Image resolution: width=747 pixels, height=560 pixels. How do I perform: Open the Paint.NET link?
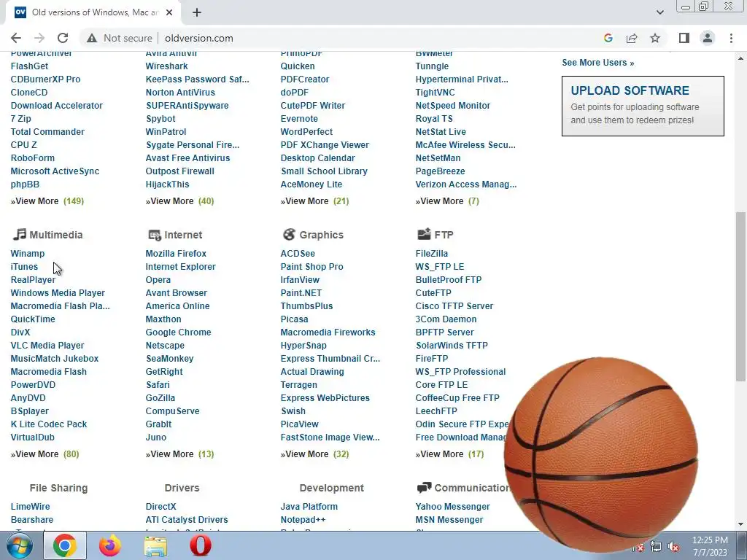[x=301, y=293]
